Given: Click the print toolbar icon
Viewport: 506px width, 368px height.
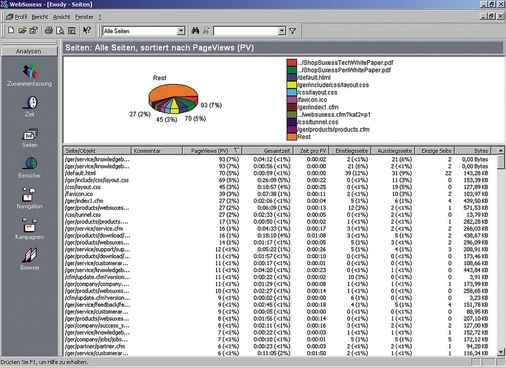Looking at the screenshot, I should click(49, 31).
